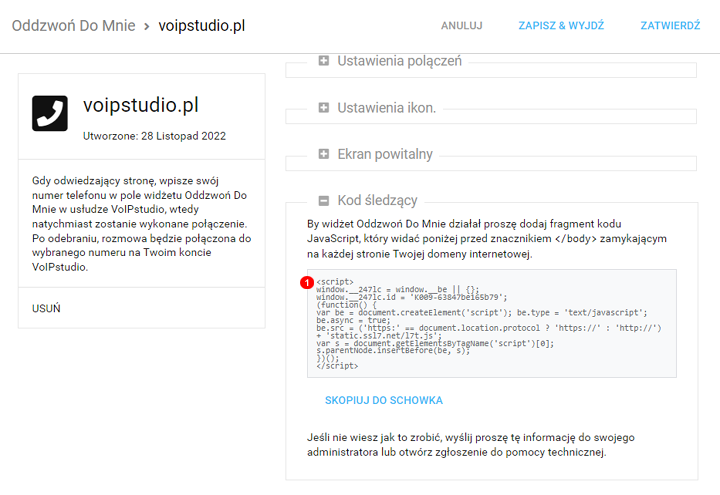Click the large voipstudio.pl widget heading
The height and width of the screenshot is (495, 720).
tap(141, 105)
